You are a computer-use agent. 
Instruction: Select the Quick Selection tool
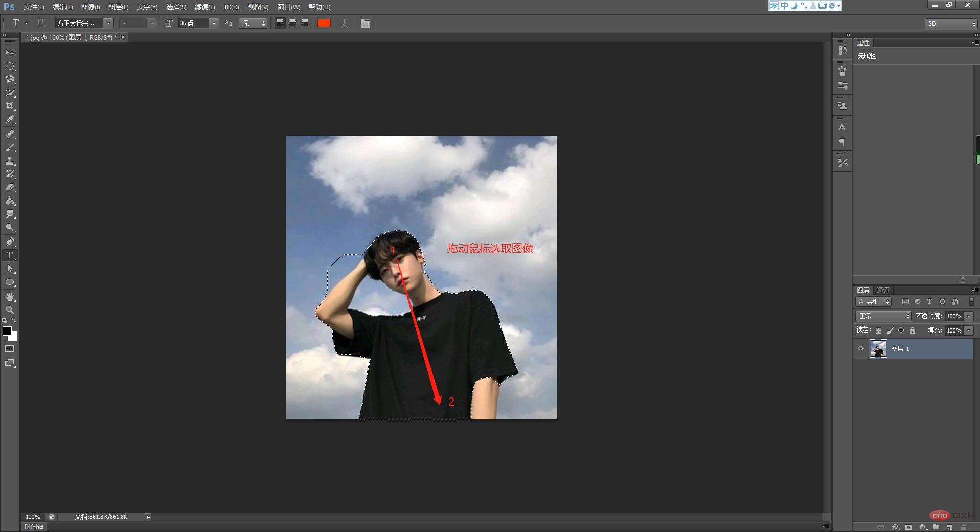pos(10,93)
